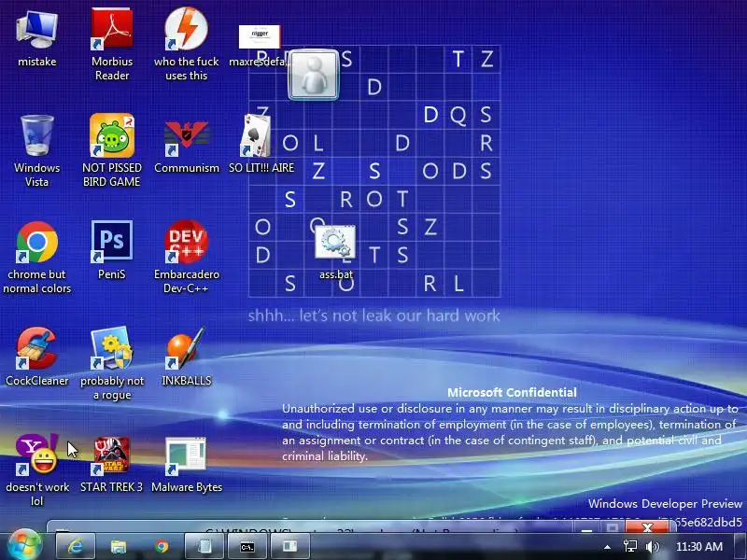Open the STAR TREK 3 shortcut

112,455
